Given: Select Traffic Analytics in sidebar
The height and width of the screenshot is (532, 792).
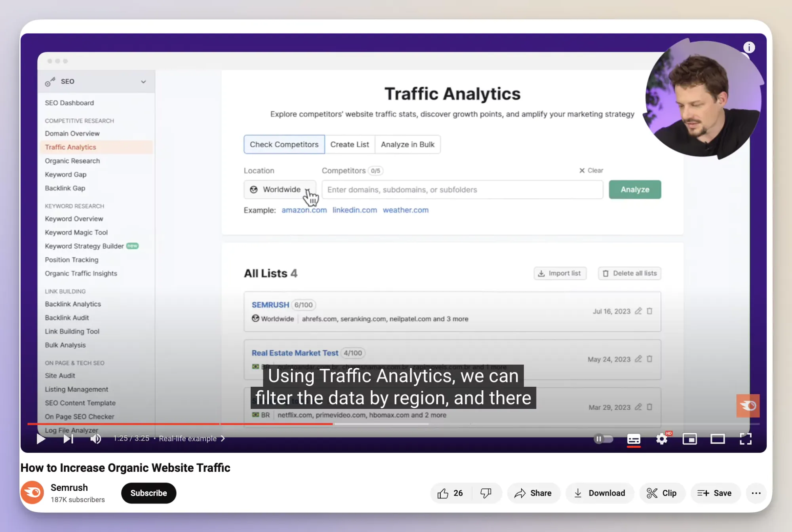Looking at the screenshot, I should point(96,147).
